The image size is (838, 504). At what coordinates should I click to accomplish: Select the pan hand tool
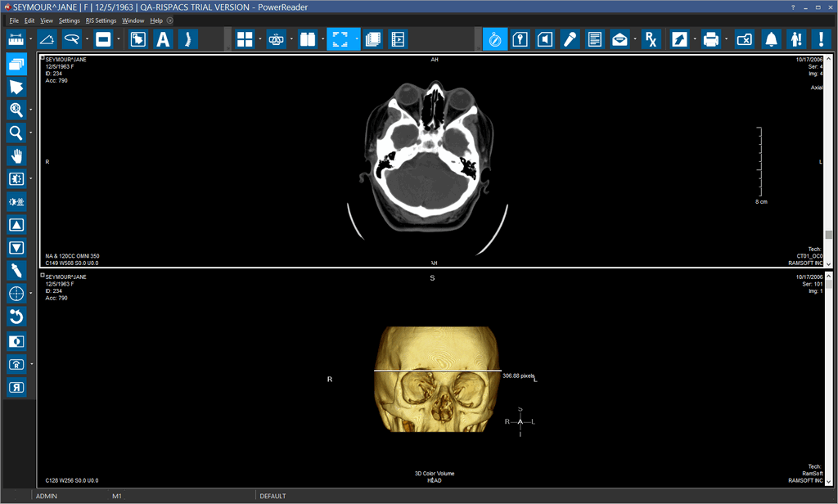[16, 155]
